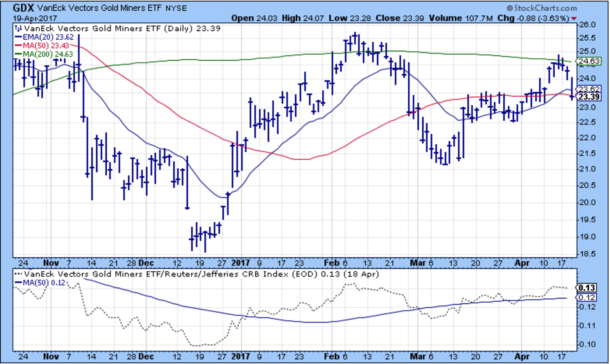
Task: Click the 26.0 price axis label
Action: click(588, 25)
